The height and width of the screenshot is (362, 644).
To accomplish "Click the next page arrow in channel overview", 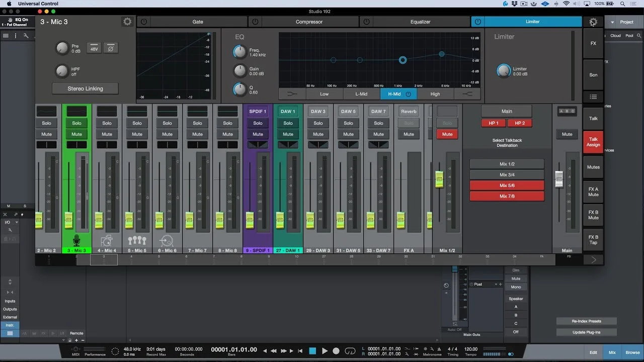I will [593, 260].
